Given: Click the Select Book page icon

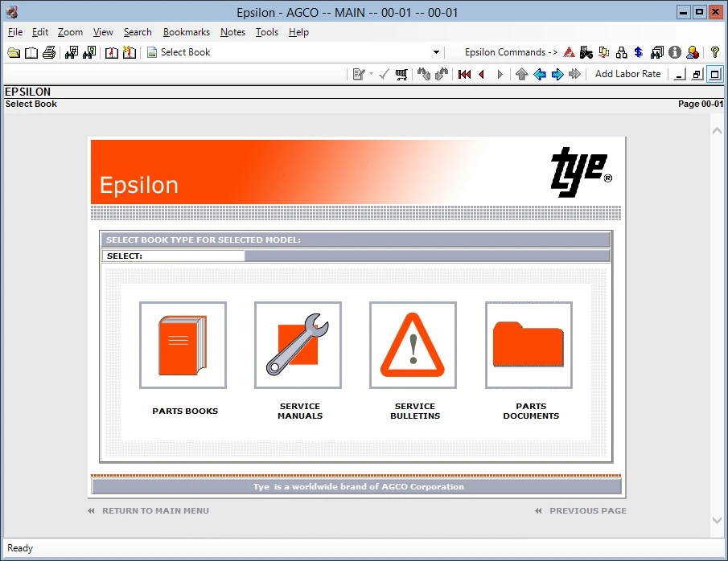Looking at the screenshot, I should [152, 52].
